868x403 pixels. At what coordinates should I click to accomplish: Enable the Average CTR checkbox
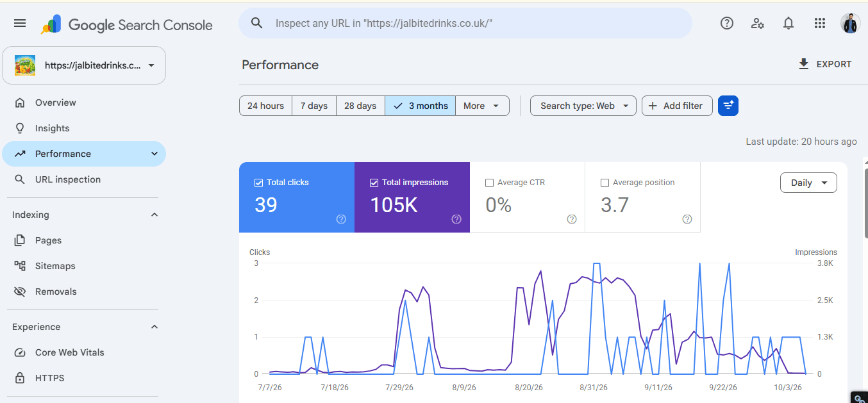pos(490,183)
